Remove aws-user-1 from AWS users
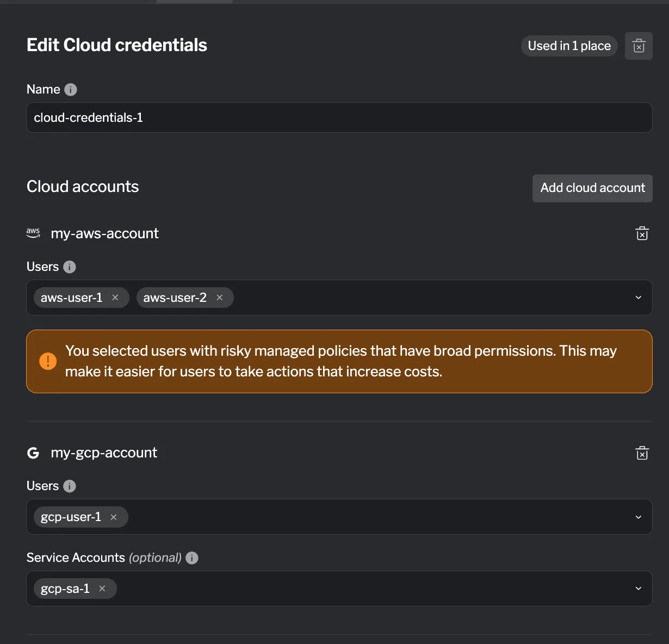Viewport: 669px width, 644px height. pos(115,298)
